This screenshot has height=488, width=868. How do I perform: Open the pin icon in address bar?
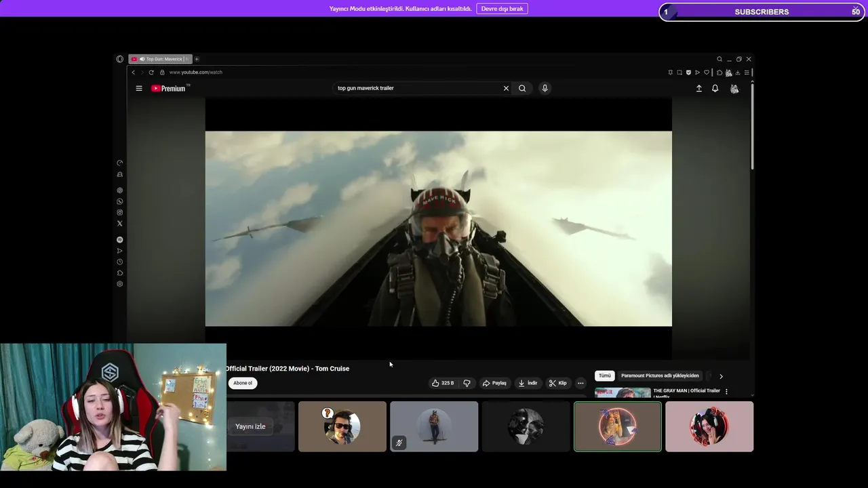(x=671, y=73)
